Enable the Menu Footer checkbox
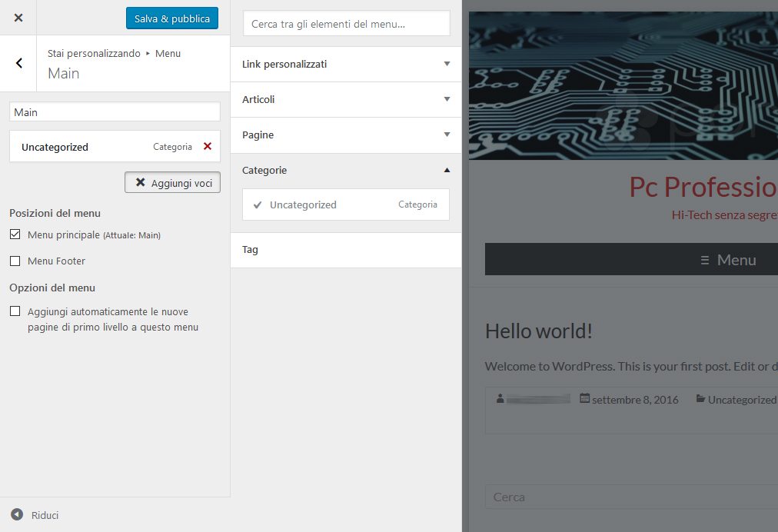The width and height of the screenshot is (778, 532). tap(15, 261)
